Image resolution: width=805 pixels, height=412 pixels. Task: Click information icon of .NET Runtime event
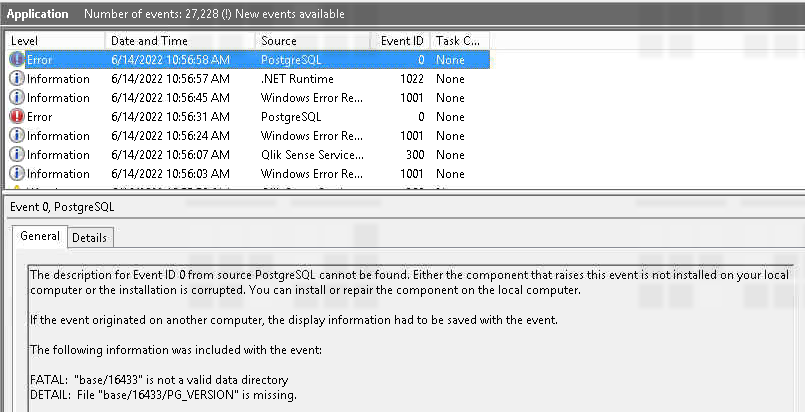(x=17, y=79)
